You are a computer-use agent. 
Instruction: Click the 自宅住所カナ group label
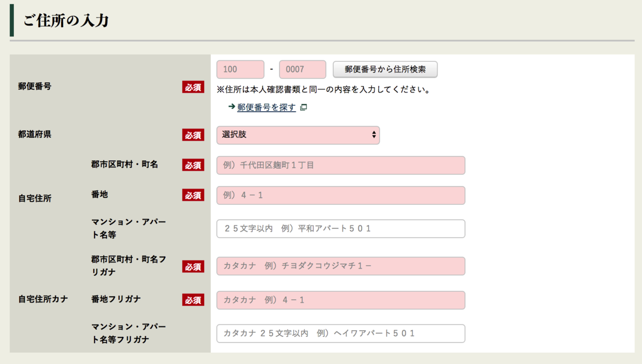tap(43, 299)
